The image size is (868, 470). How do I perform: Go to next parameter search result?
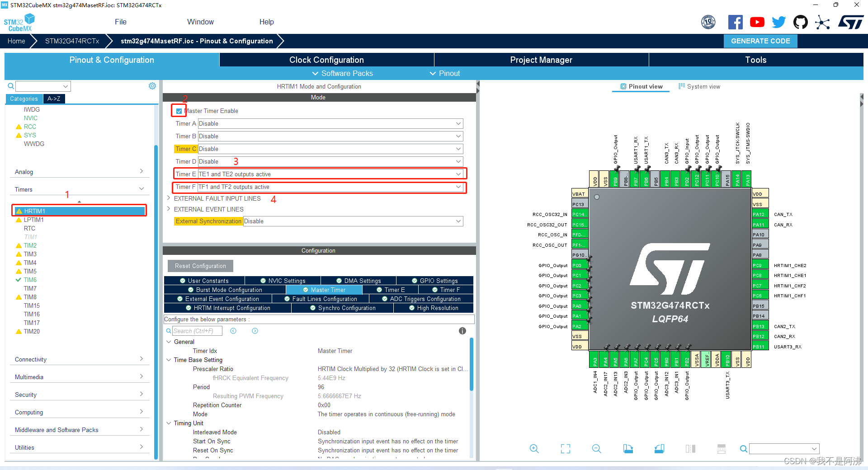pyautogui.click(x=255, y=331)
